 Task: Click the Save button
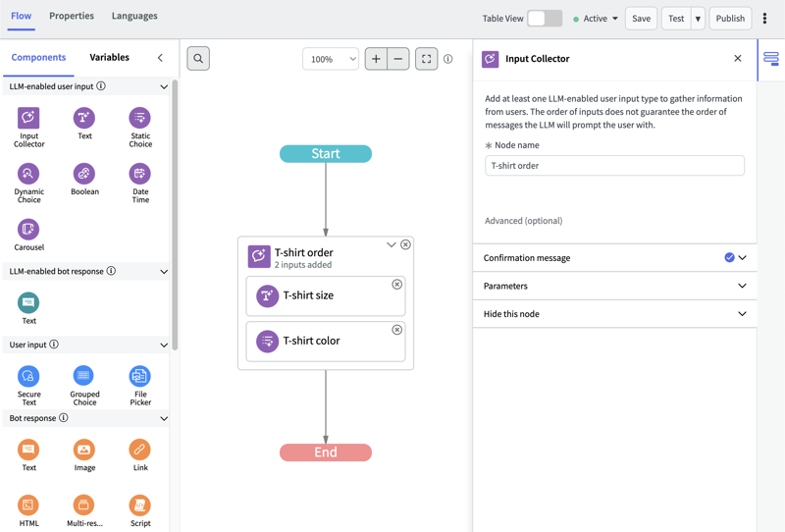(641, 19)
